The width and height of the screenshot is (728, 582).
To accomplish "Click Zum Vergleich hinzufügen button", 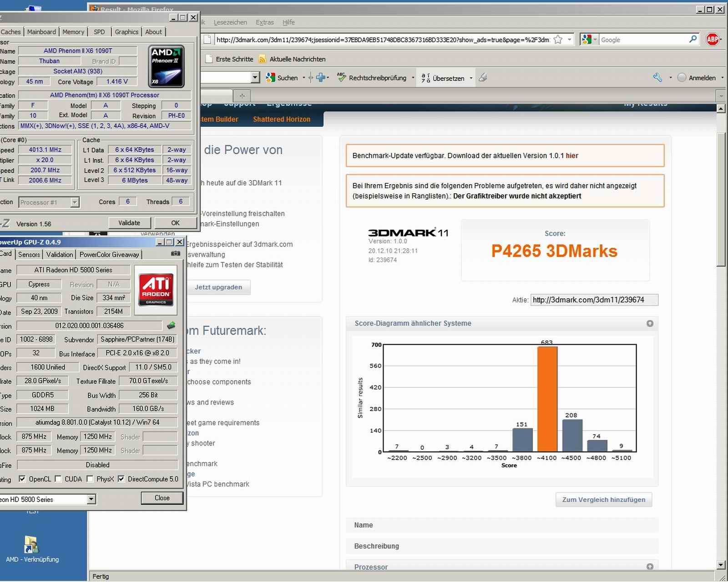I will [604, 499].
